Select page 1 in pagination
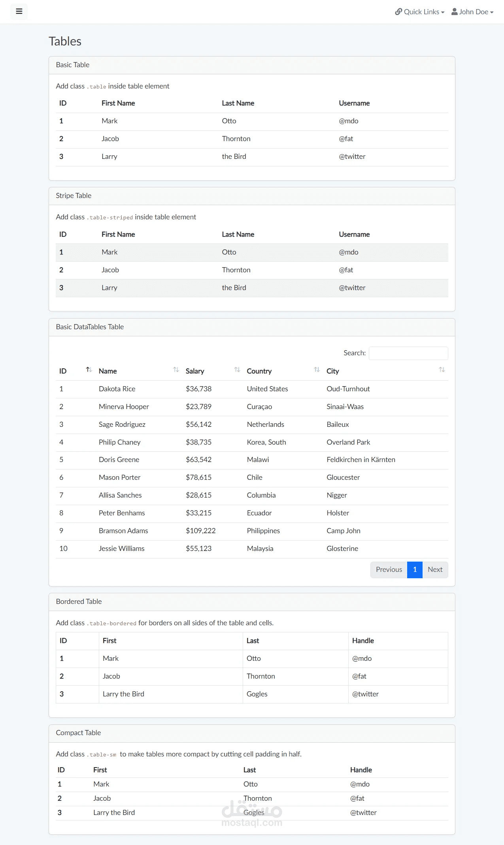Viewport: 504px width, 845px height. tap(415, 570)
